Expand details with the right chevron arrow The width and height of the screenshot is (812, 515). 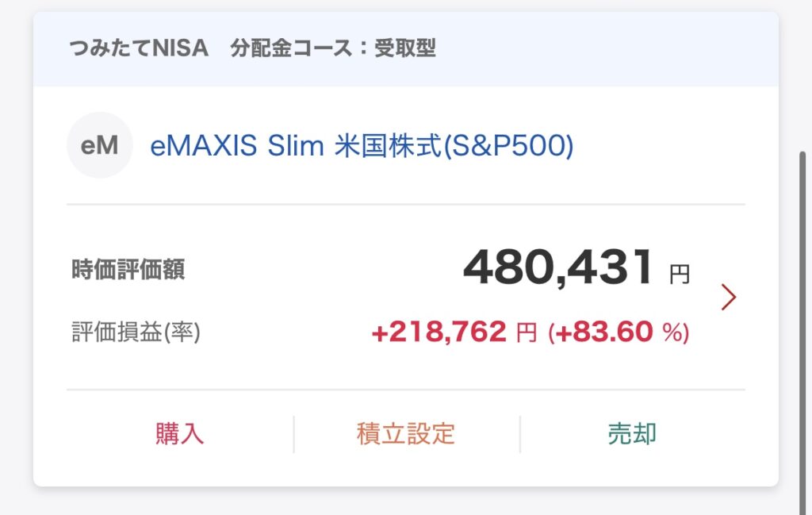728,297
